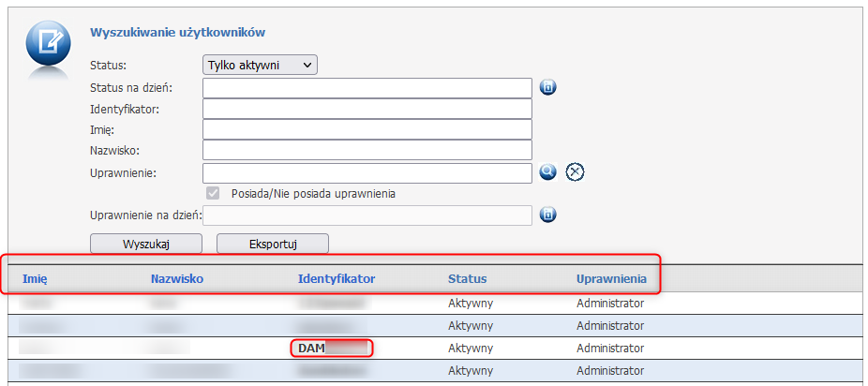Click into the Uprawnienie text field
This screenshot has width=868, height=386.
point(367,172)
